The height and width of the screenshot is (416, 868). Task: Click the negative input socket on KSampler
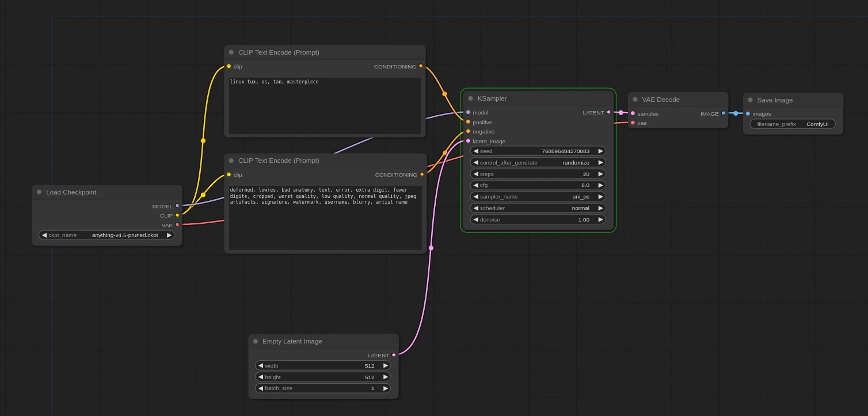(x=469, y=132)
